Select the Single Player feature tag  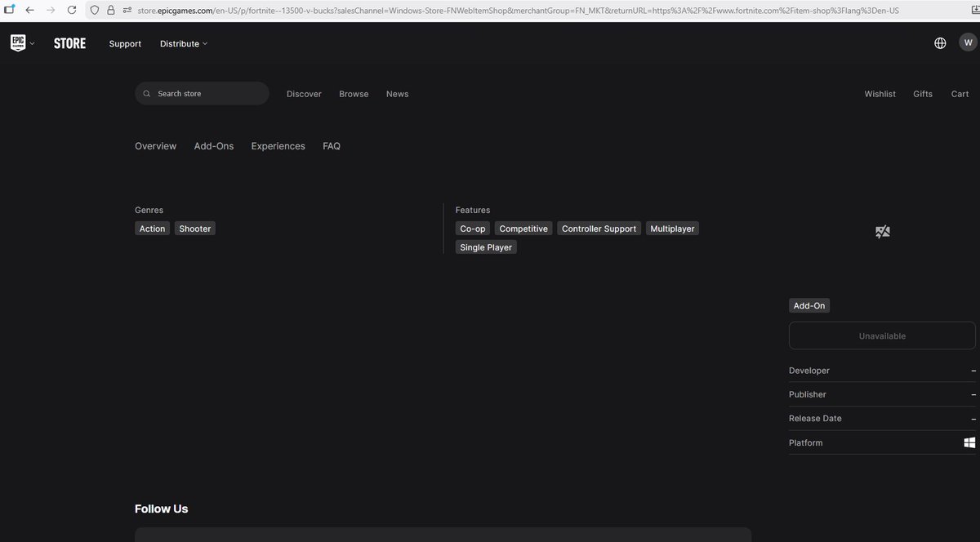[486, 247]
